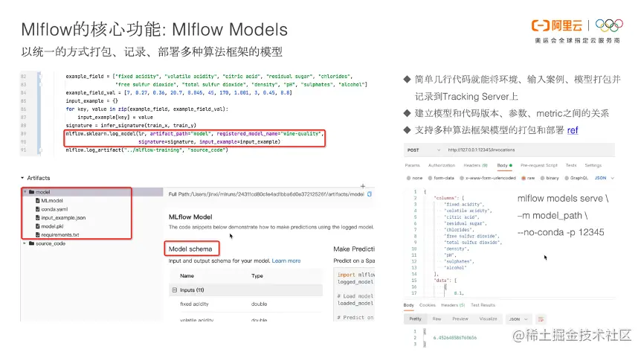Select the form-data body radio
Screen dimensions: 644x355
(x=430, y=178)
